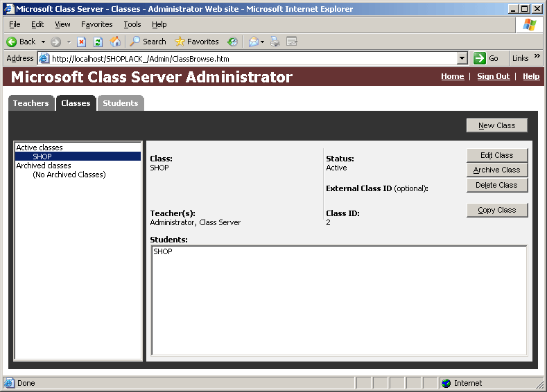The image size is (547, 392).
Task: Click the Sign Out link
Action: [x=494, y=76]
